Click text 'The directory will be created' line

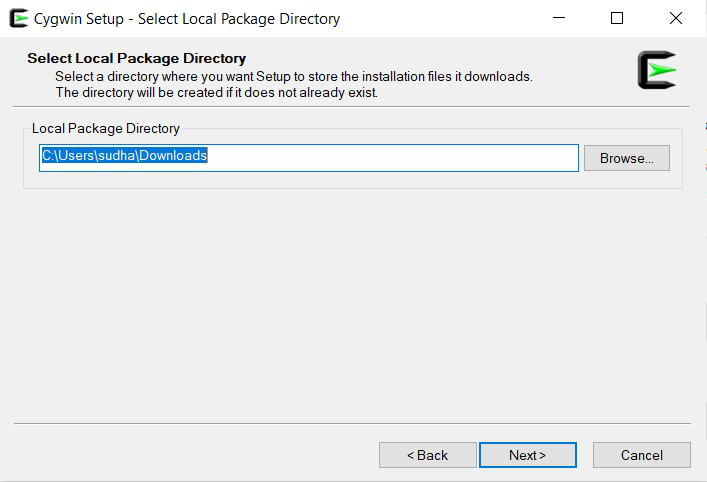[216, 92]
